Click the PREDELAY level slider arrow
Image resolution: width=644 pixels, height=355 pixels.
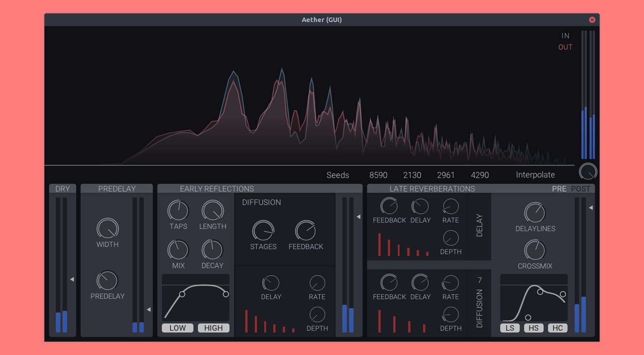tap(148, 309)
